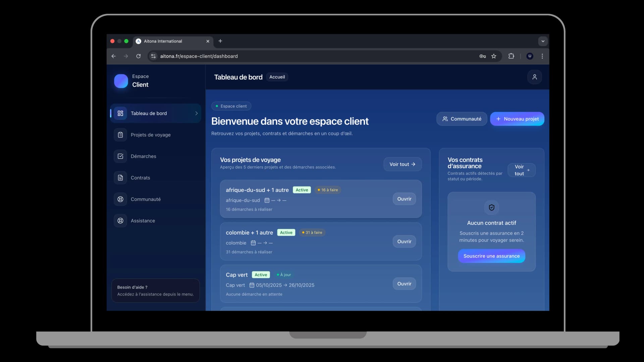644x362 pixels.
Task: Click Voir tout in travel projects
Action: [402, 164]
